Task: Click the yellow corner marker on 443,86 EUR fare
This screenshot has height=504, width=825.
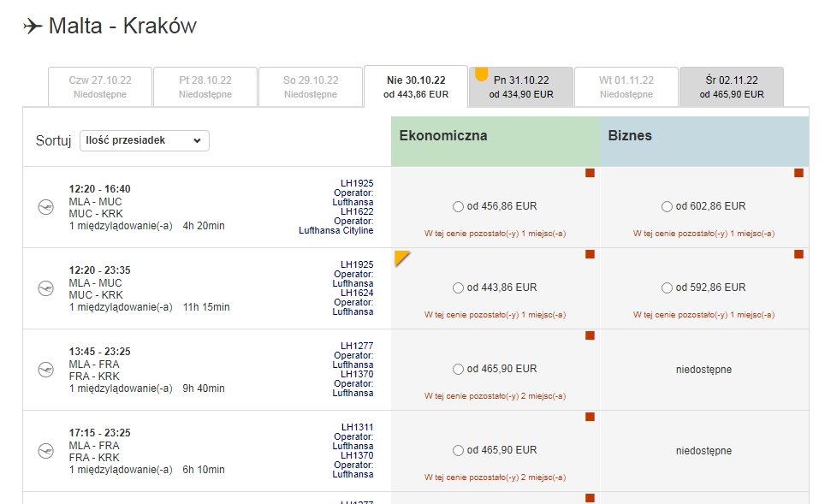Action: [x=401, y=258]
